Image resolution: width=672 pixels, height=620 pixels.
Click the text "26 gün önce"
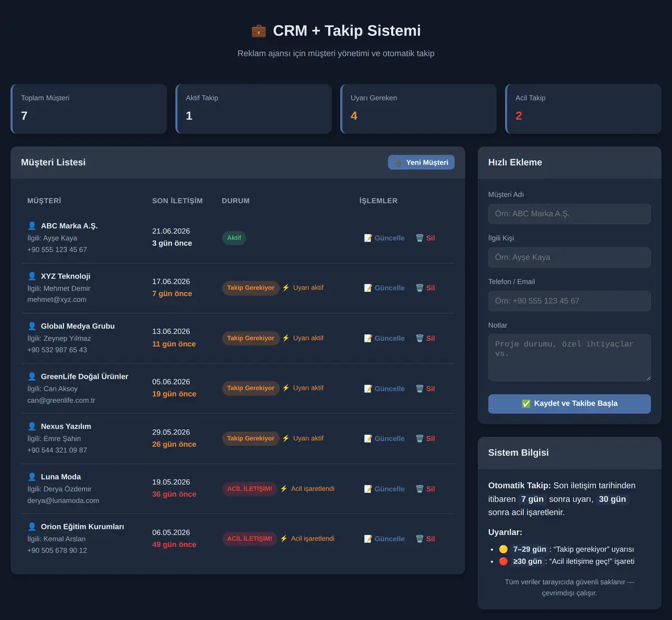174,444
